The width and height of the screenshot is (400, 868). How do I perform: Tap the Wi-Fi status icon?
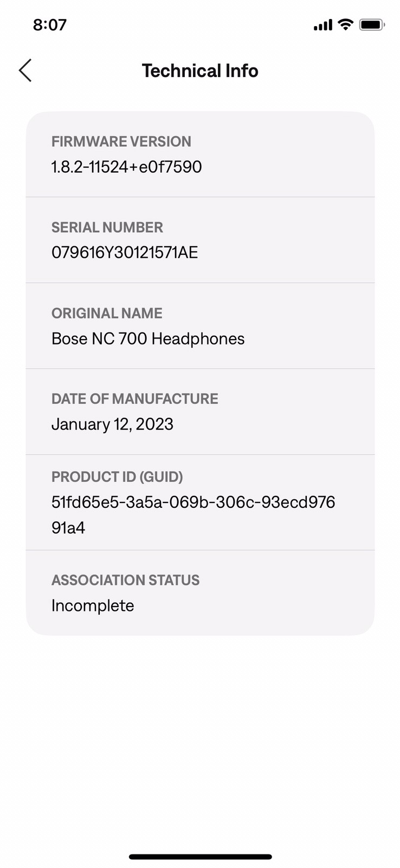coord(345,24)
